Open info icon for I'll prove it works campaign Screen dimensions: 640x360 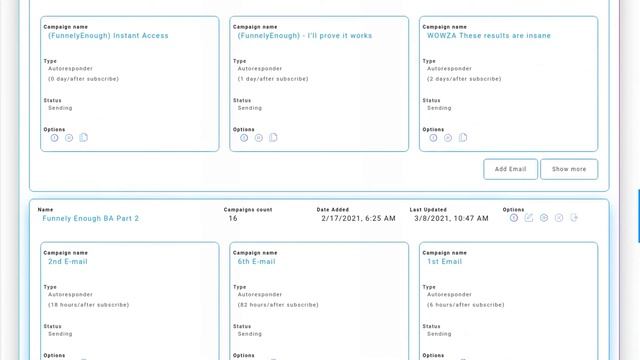click(x=244, y=138)
